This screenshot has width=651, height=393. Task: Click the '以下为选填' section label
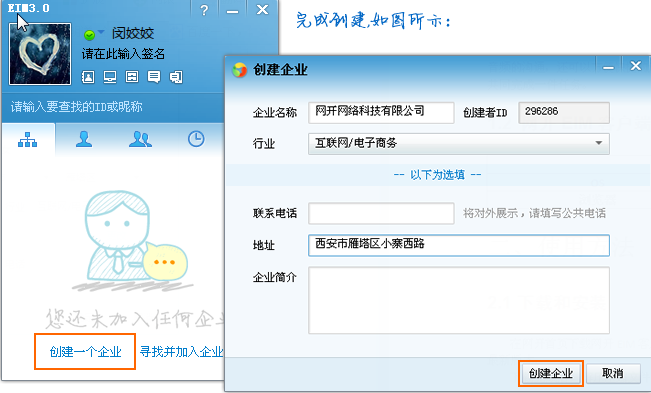pos(438,175)
